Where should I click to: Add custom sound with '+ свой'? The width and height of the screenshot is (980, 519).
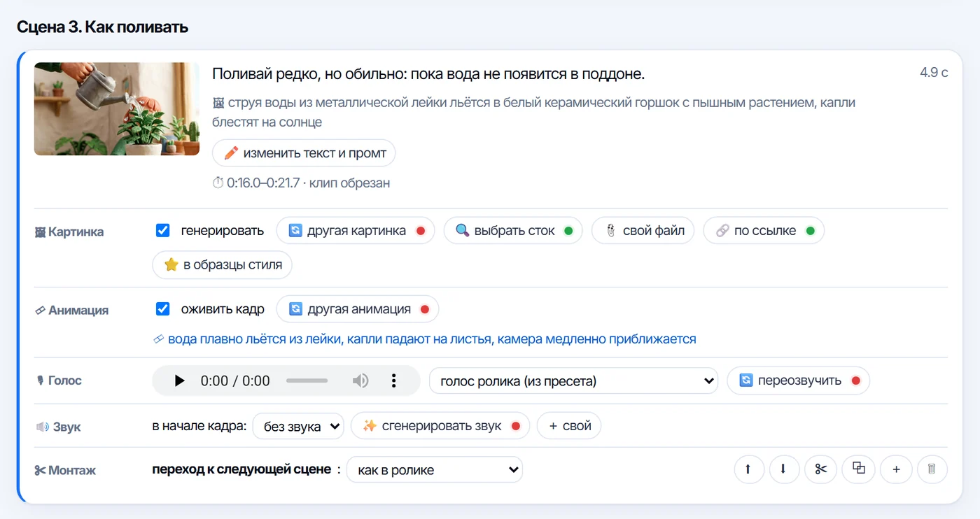(569, 425)
